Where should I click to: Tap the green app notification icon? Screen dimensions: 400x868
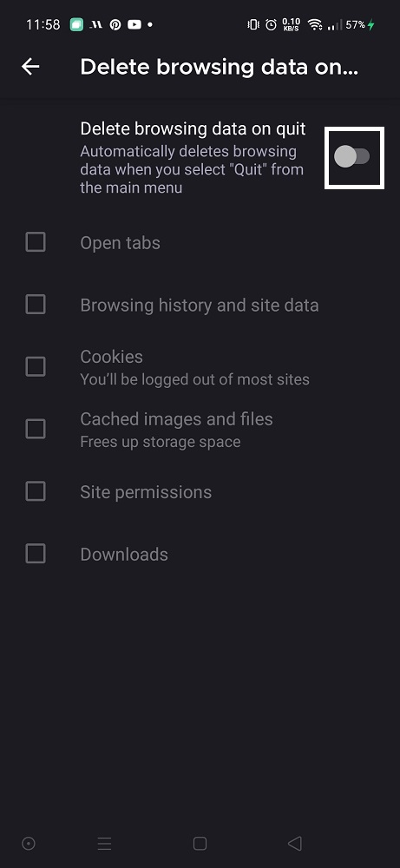pos(76,25)
